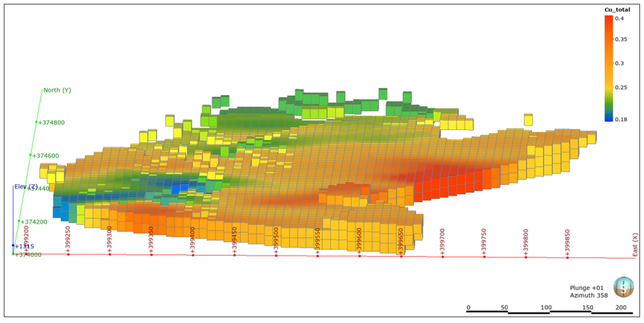Image resolution: width=644 pixels, height=323 pixels.
Task: Click the North (Y) axis label
Action: pos(57,90)
